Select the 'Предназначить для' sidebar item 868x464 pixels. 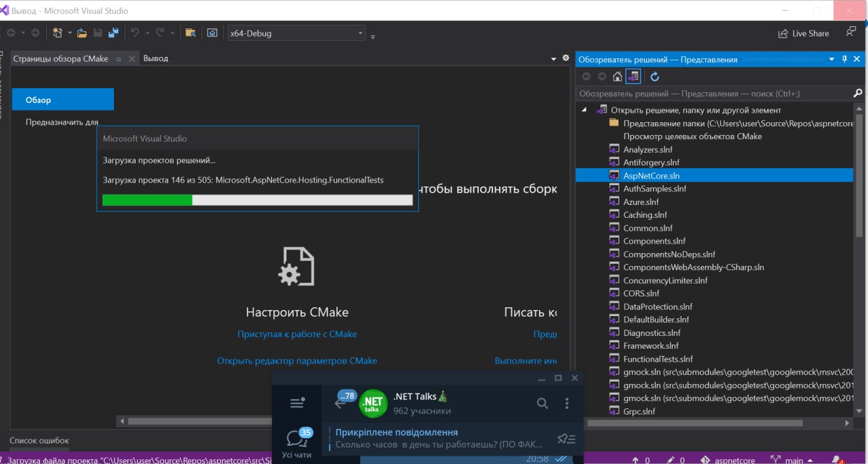62,122
